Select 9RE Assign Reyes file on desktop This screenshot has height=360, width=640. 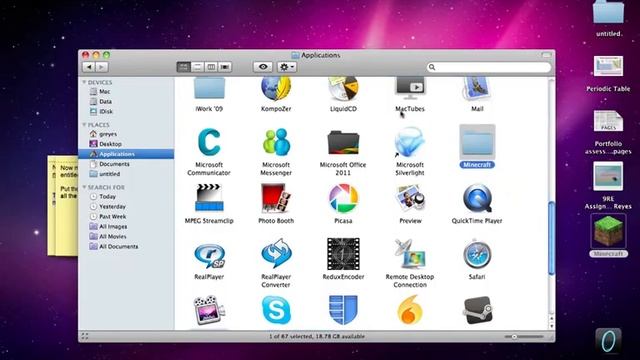[608, 176]
